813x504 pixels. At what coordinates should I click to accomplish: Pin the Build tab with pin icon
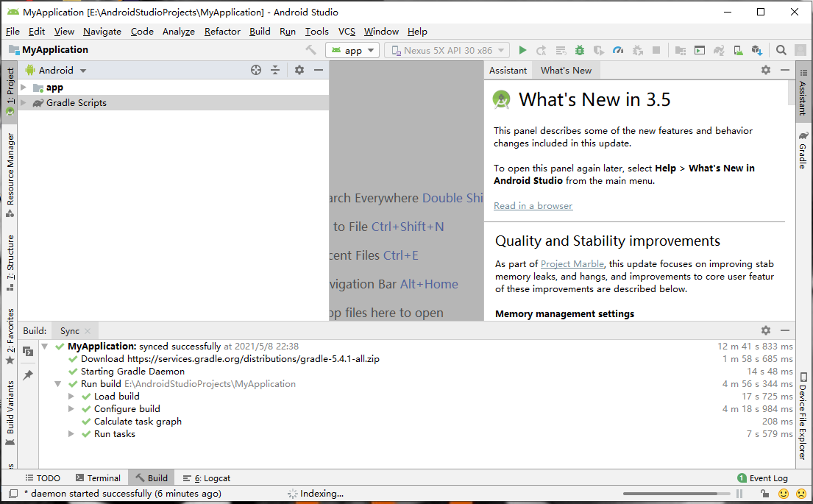pos(28,375)
